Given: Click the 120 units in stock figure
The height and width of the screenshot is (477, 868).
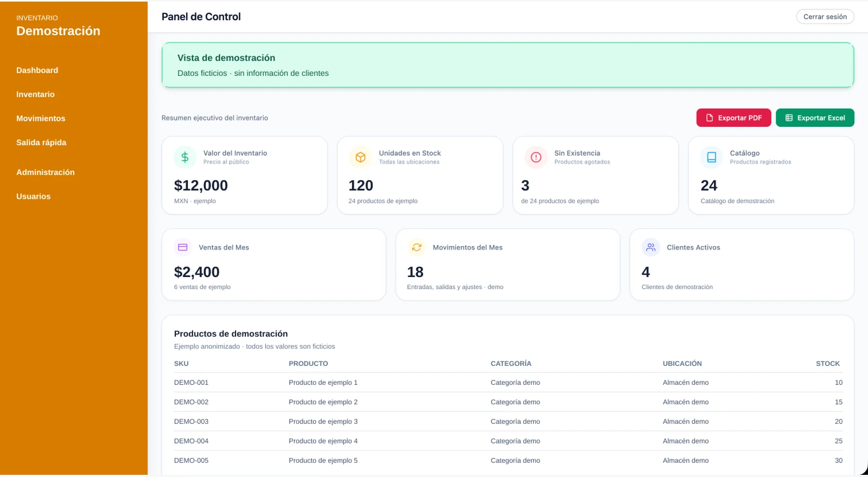Looking at the screenshot, I should click(x=361, y=186).
